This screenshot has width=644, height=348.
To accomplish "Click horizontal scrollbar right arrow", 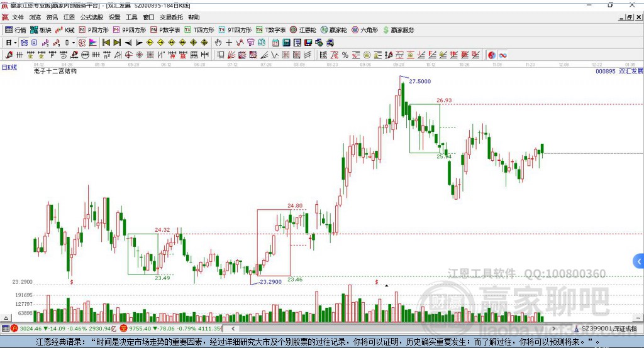I will pyautogui.click(x=553, y=329).
